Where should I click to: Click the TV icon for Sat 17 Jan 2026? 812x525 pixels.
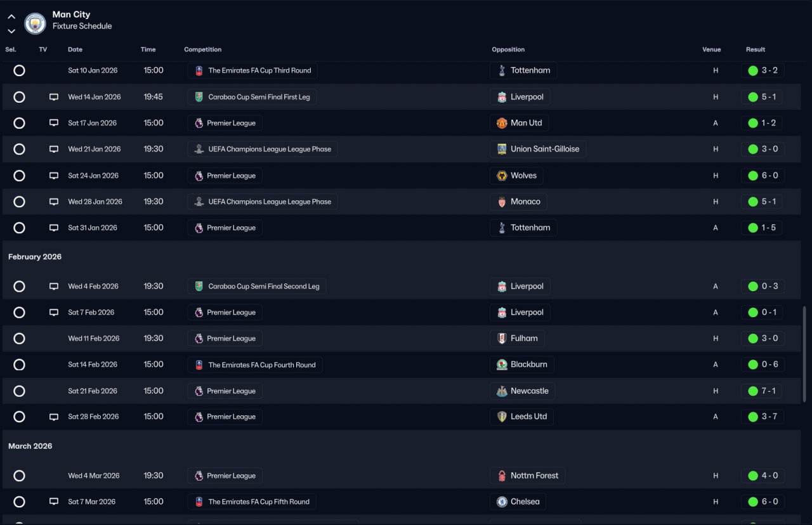(x=54, y=123)
